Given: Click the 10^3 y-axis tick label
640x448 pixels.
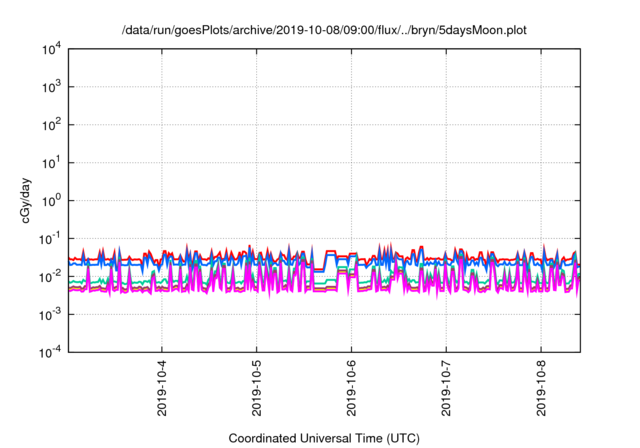Looking at the screenshot, I should pos(51,87).
